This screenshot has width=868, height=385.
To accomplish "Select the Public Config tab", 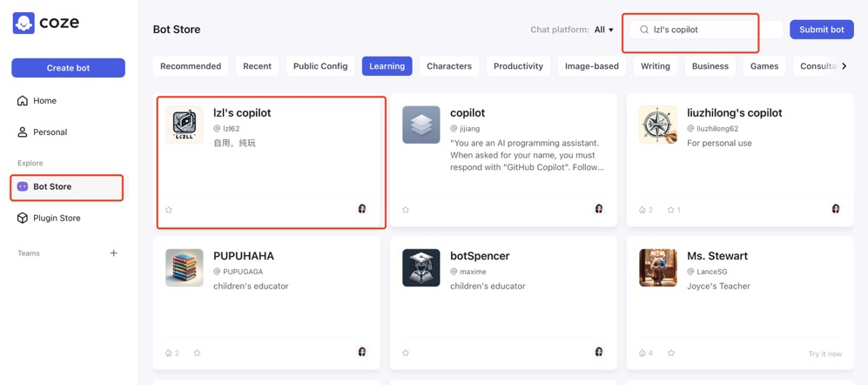I will click(320, 66).
